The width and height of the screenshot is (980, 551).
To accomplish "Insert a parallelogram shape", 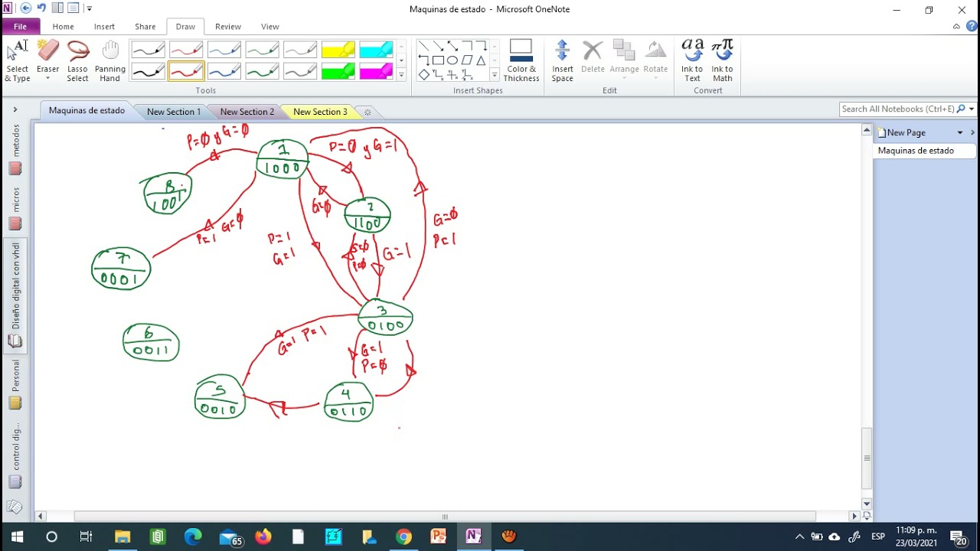I will 467,60.
